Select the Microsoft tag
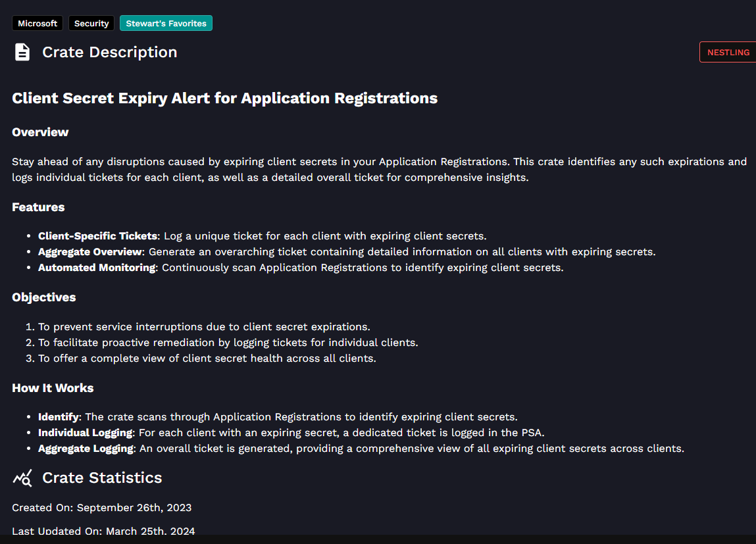756x544 pixels. 38,23
